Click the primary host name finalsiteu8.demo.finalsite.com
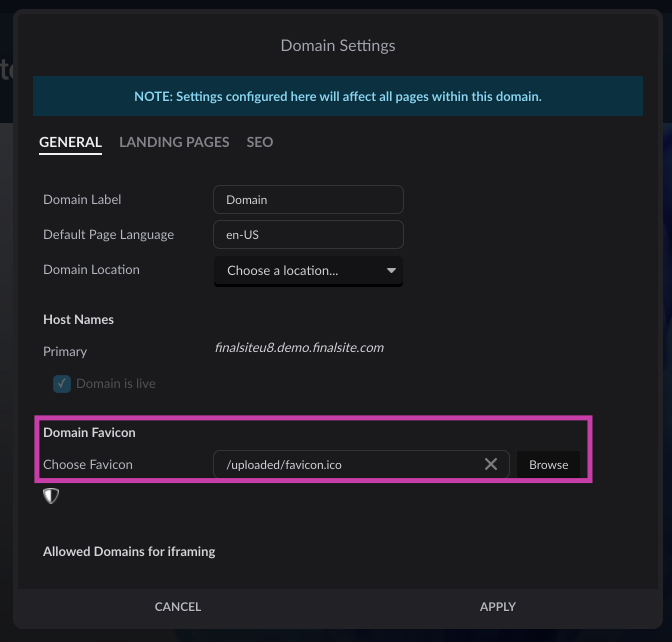672x642 pixels. 299,348
